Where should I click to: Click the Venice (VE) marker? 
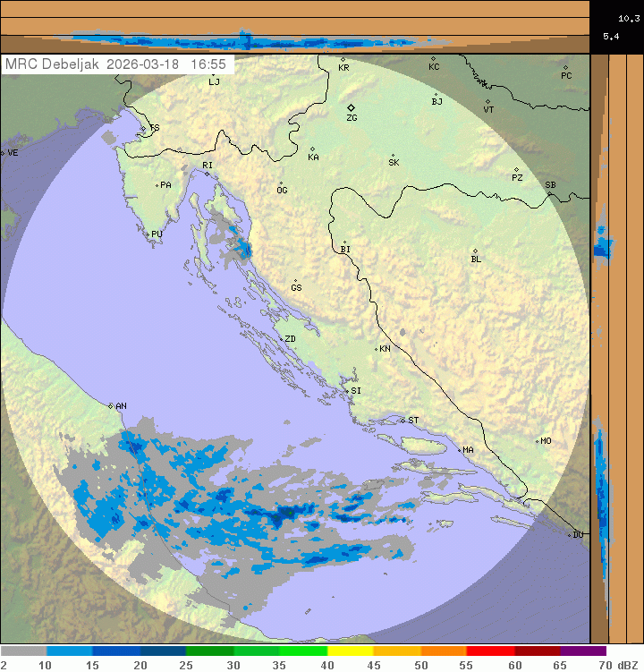tap(3, 153)
